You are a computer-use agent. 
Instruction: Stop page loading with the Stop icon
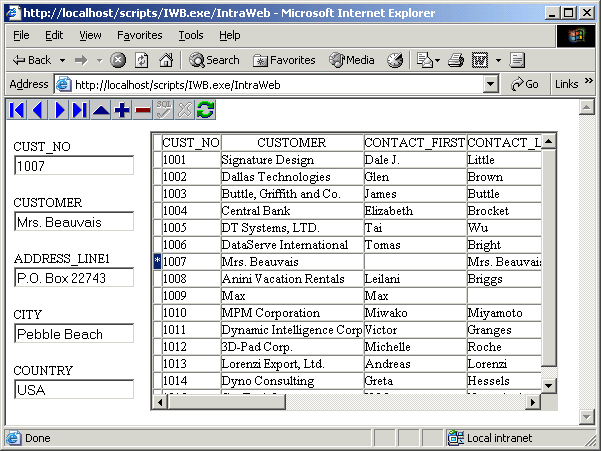click(118, 60)
